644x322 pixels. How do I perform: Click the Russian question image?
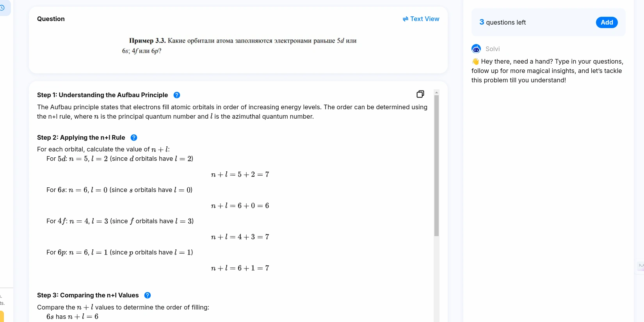coord(239,46)
